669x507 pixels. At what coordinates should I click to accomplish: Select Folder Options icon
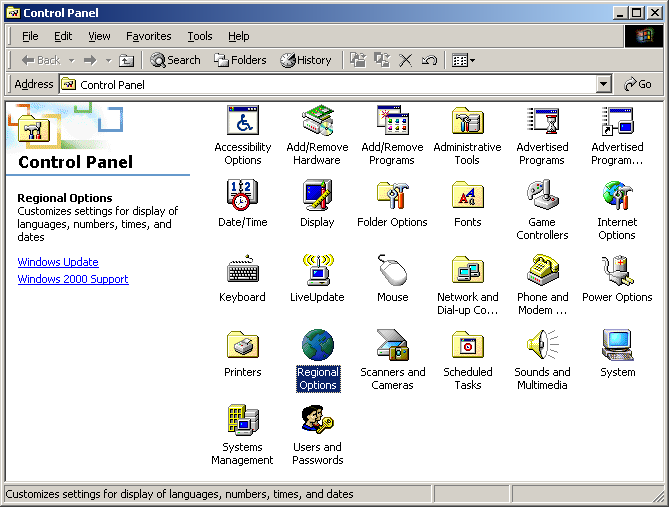tap(393, 195)
